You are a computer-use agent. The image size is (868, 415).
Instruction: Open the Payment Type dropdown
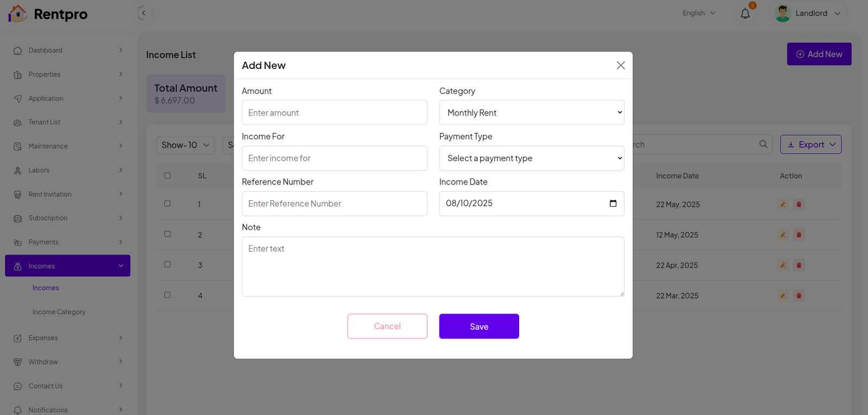tap(532, 158)
